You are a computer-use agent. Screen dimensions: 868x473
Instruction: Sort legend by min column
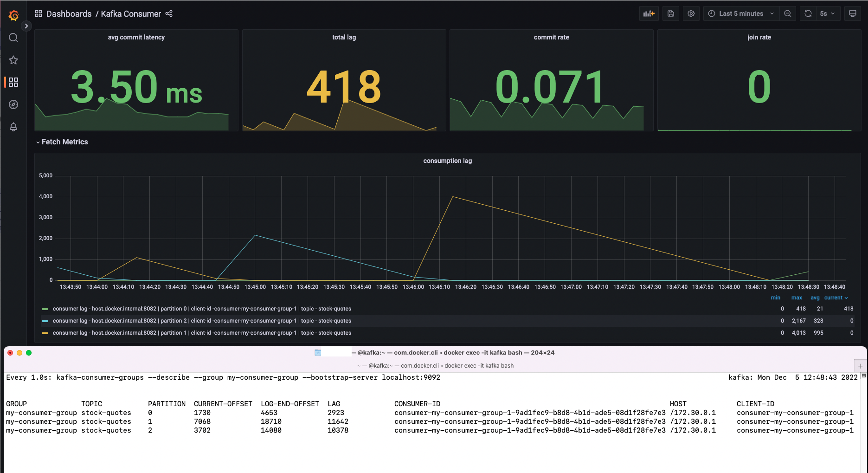pyautogui.click(x=776, y=298)
